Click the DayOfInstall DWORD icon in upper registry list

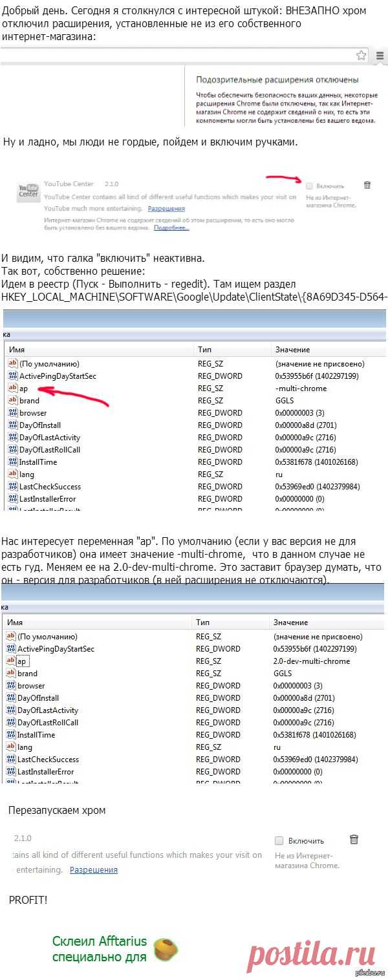tap(12, 425)
